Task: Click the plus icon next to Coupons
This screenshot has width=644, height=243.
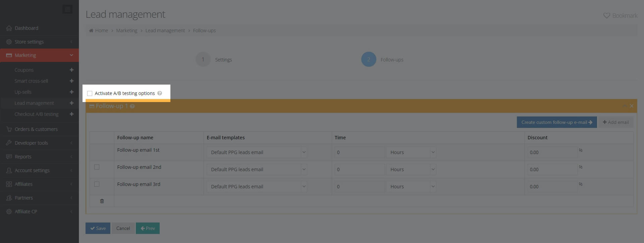Action: click(x=71, y=70)
